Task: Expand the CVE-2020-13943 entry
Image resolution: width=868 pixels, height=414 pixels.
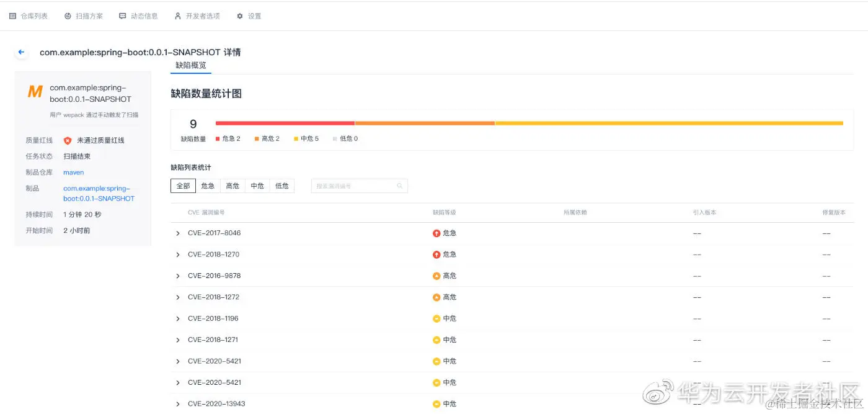Action: point(178,403)
